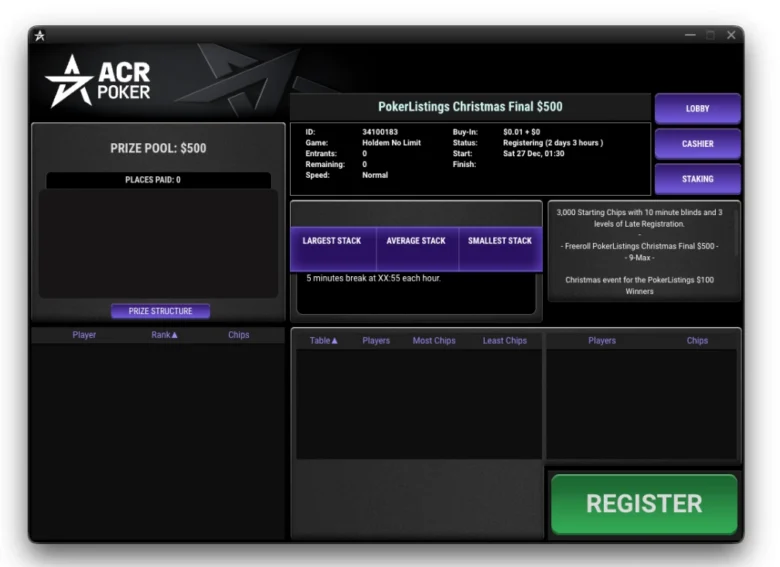Click Players header in table detail panel
The height and width of the screenshot is (567, 780).
602,341
